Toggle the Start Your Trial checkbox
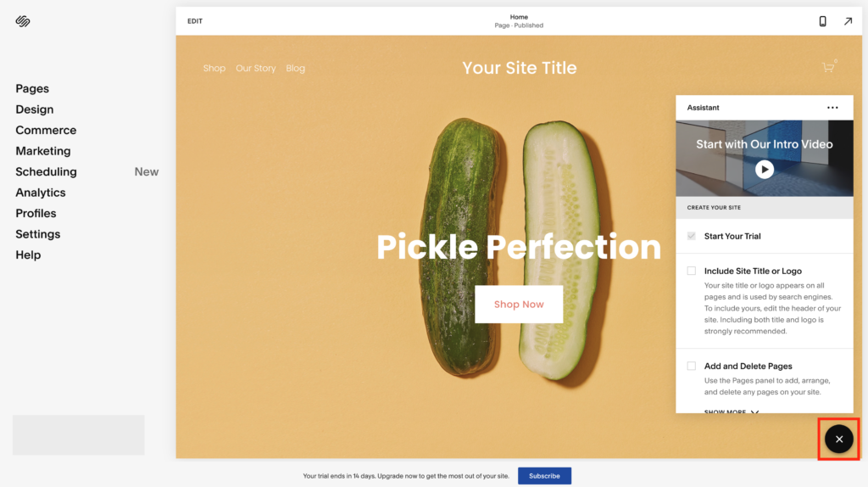This screenshot has height=487, width=868. pos(692,236)
